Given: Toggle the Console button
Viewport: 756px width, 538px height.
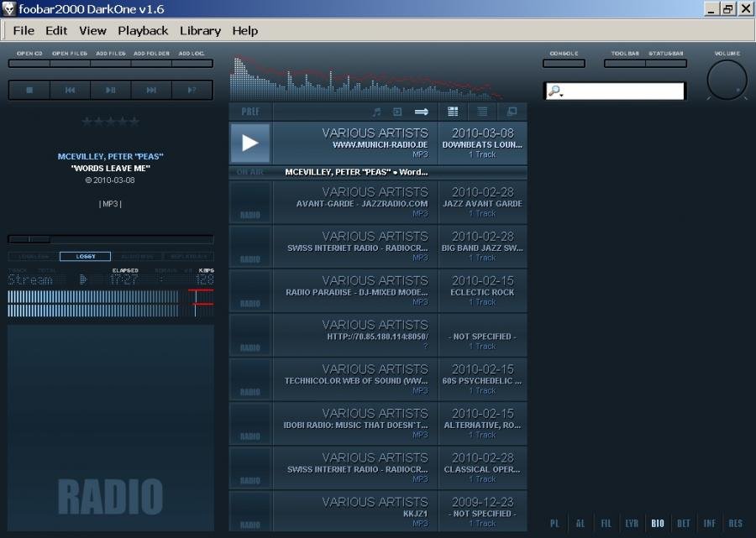Looking at the screenshot, I should pyautogui.click(x=564, y=63).
